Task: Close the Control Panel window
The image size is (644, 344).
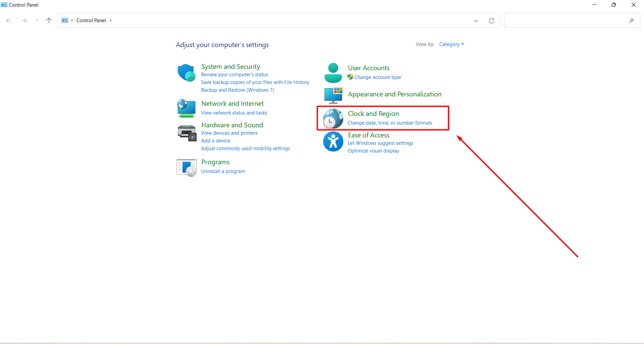Action: click(634, 5)
